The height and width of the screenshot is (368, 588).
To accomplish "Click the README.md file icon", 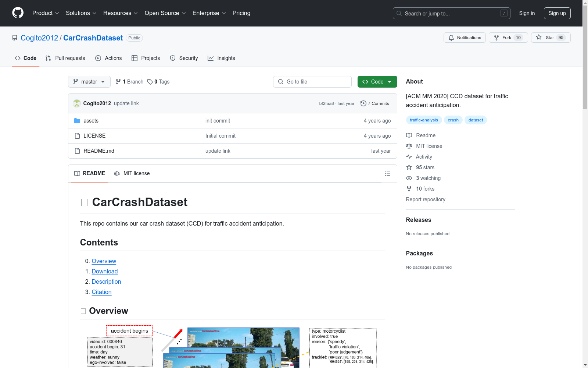I will coord(77,151).
